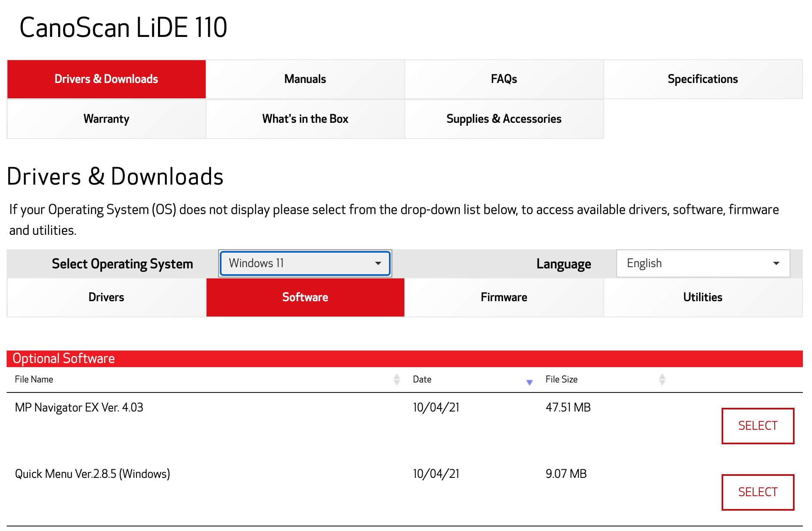Screen dimensions: 812x531
Task: Switch to the Drivers section
Action: coord(106,297)
